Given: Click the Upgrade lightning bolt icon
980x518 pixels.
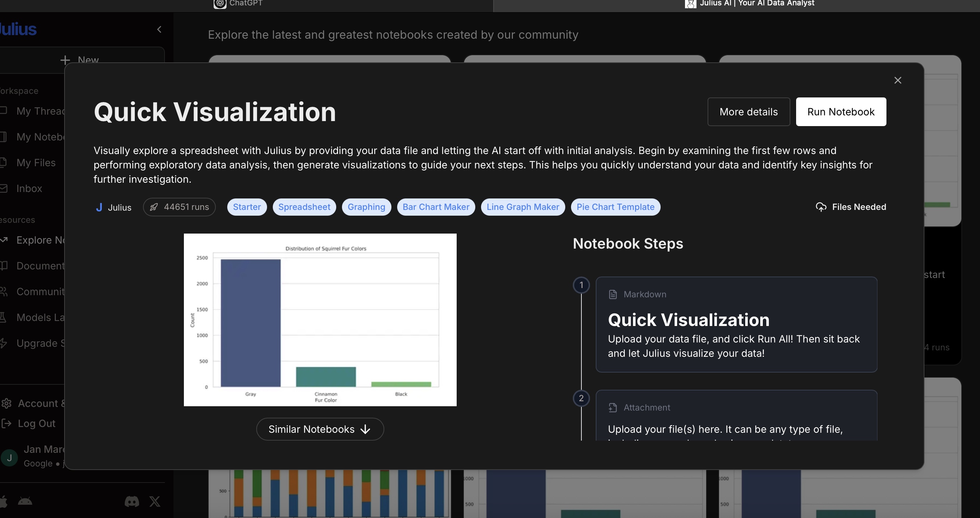Looking at the screenshot, I should tap(4, 343).
